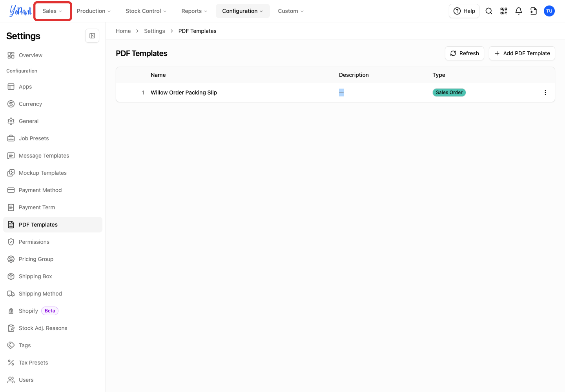Image resolution: width=565 pixels, height=392 pixels.
Task: Click the Tax Presets percent icon
Action: coord(11,363)
